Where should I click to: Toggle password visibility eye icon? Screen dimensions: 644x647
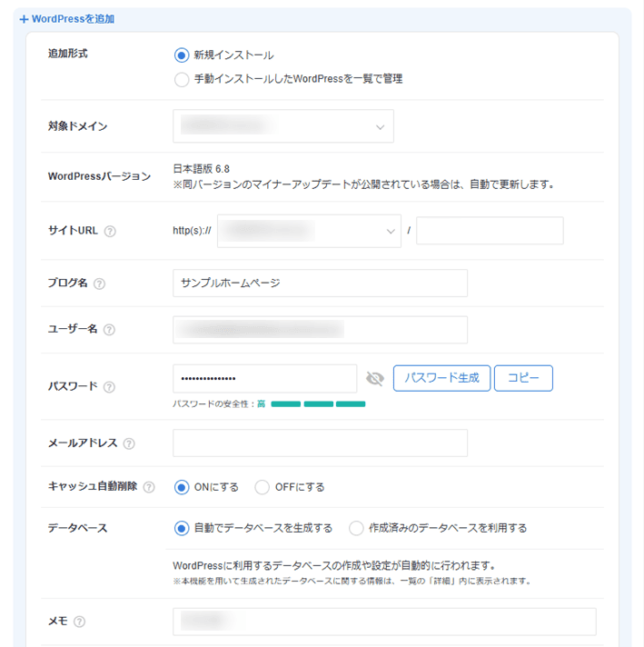coord(374,378)
